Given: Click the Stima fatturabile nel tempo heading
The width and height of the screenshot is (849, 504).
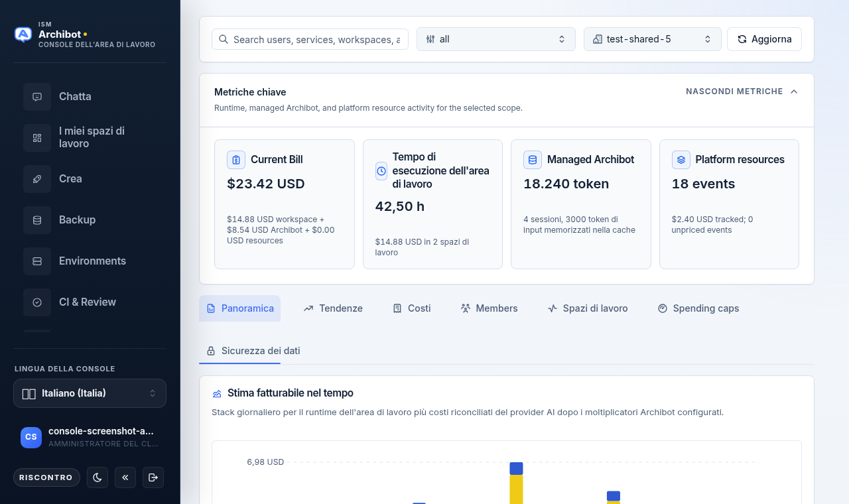Looking at the screenshot, I should [291, 393].
